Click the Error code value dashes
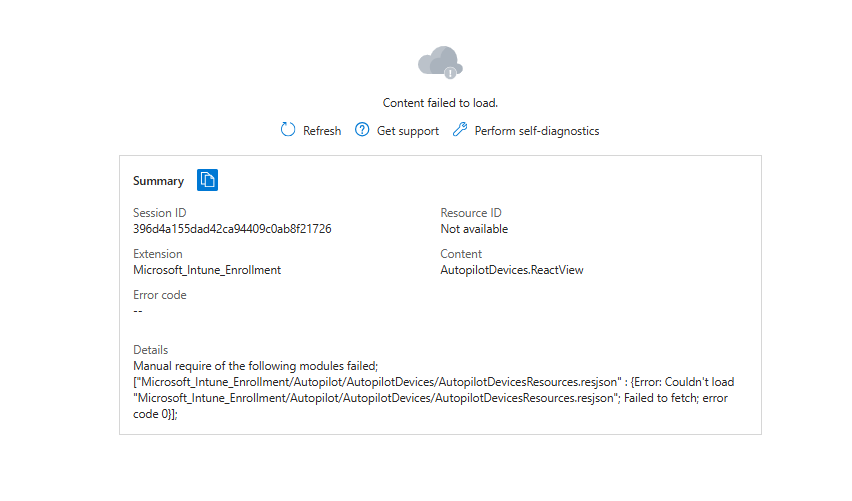 (137, 311)
